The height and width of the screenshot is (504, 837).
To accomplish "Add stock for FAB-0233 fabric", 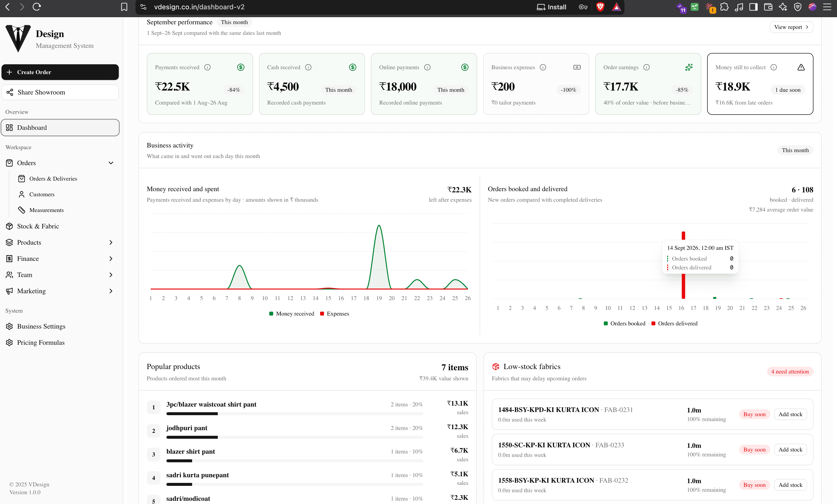I will (790, 449).
